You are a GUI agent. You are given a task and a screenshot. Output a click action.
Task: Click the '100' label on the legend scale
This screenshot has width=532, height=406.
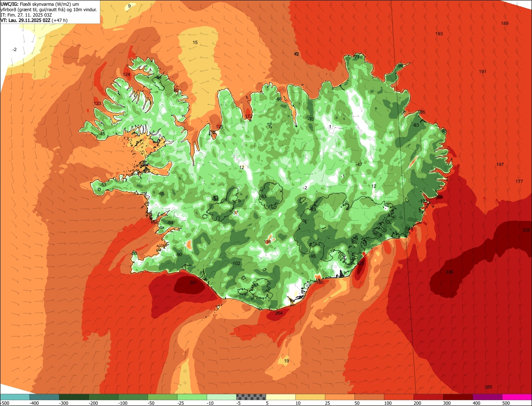coord(387,403)
